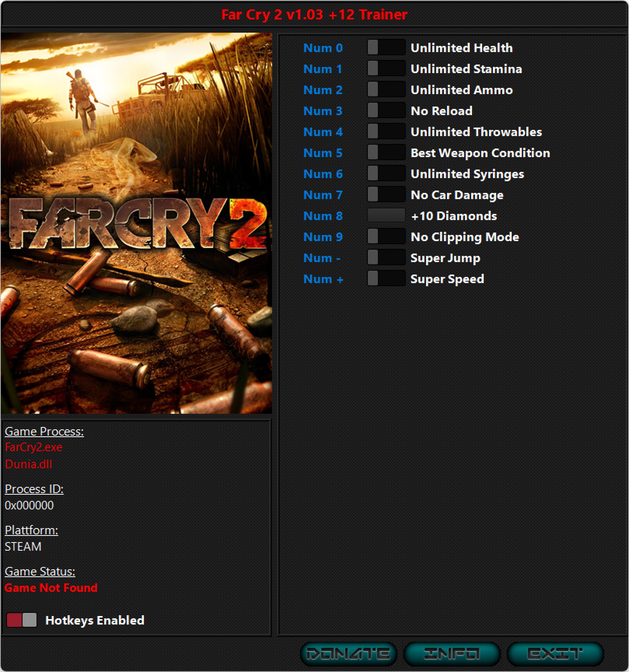Click the No Reload label
The height and width of the screenshot is (672, 629).
tap(441, 111)
